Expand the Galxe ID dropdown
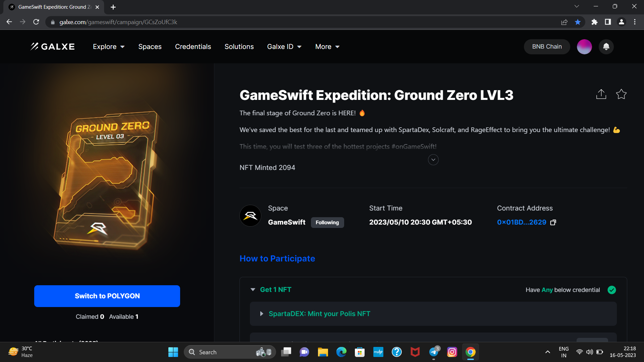The image size is (644, 362). [x=284, y=47]
